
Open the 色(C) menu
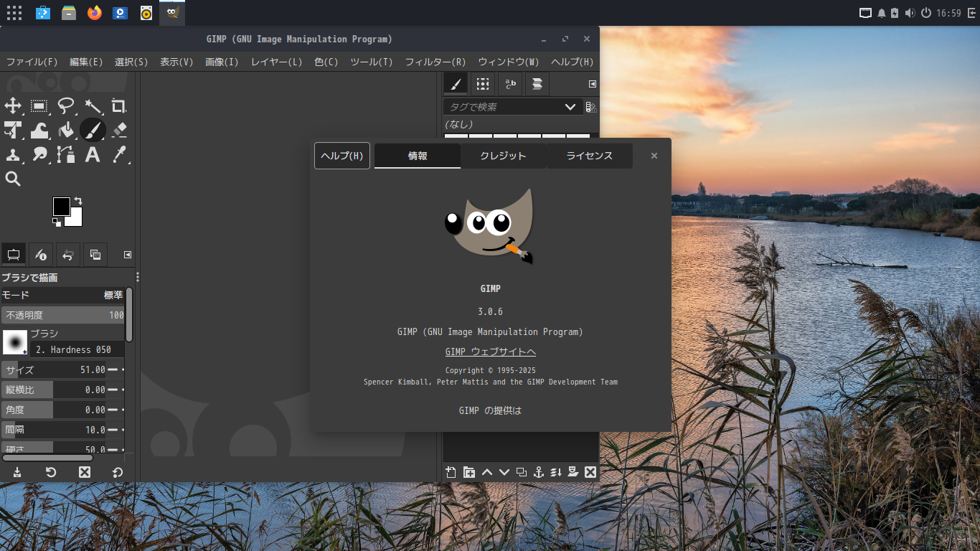[326, 62]
